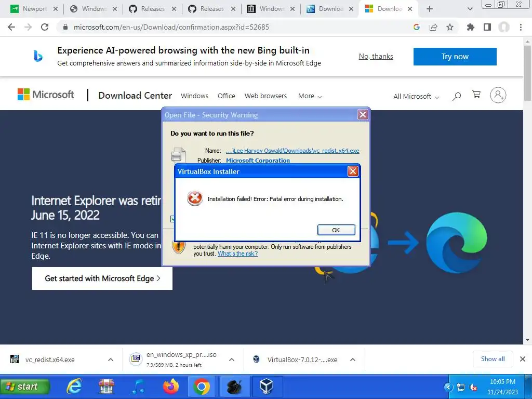Open the Windows XP iso download options chevron

coord(232,360)
